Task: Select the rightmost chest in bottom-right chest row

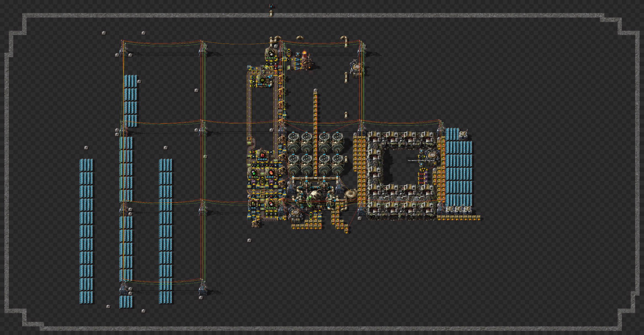Action: point(479,218)
